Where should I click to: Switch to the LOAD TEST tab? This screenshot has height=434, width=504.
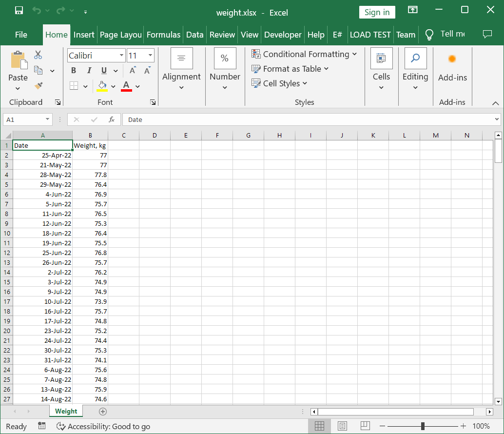[370, 35]
